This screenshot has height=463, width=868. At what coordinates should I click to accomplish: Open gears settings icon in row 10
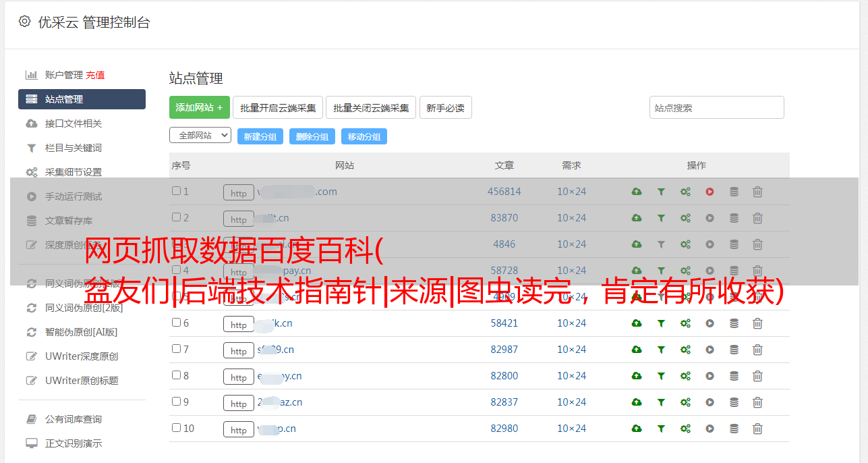pos(685,429)
